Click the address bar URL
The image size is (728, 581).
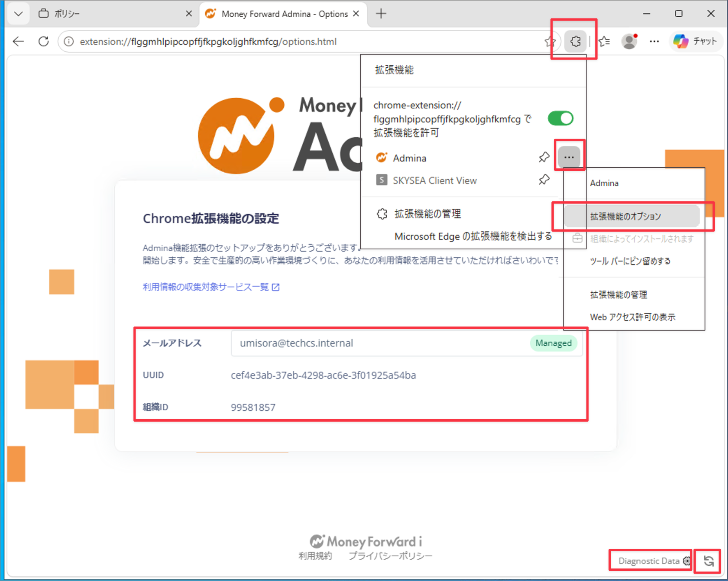point(208,41)
